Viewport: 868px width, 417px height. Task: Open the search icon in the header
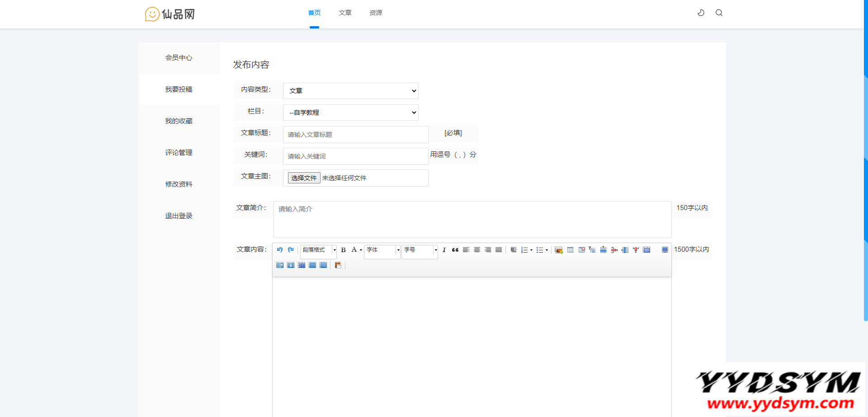coord(719,13)
